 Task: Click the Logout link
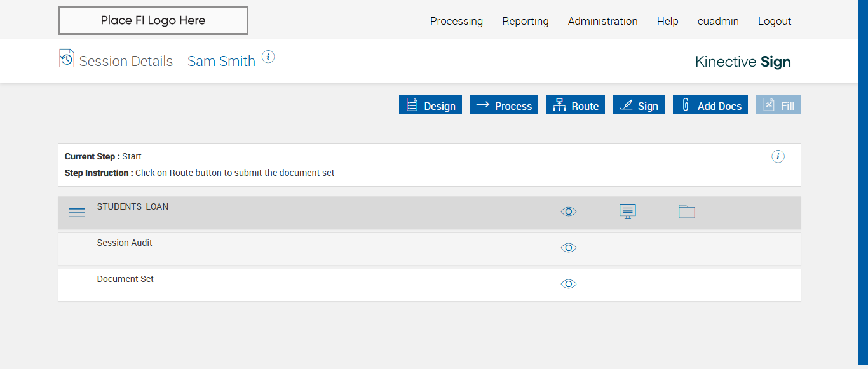[x=775, y=21]
